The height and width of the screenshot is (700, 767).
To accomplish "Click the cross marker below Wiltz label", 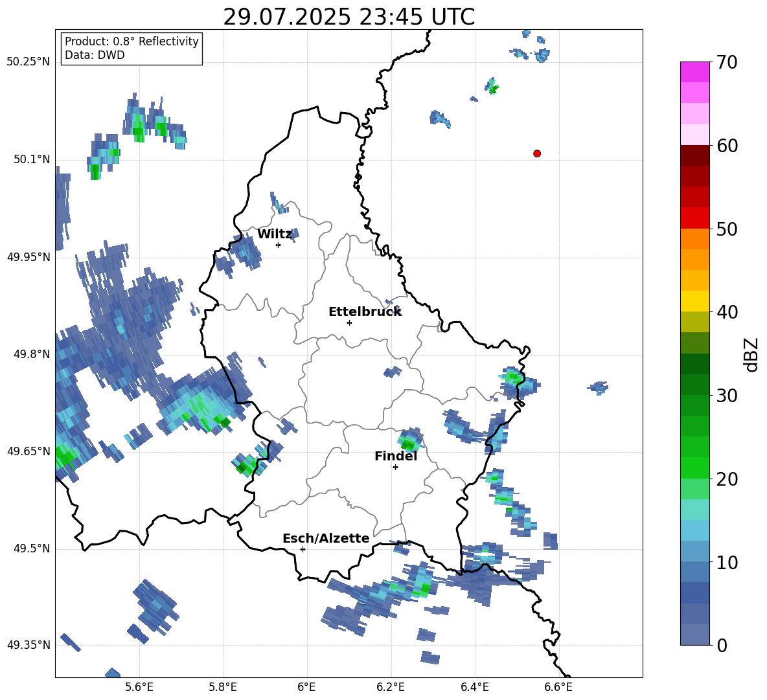I will 279,245.
